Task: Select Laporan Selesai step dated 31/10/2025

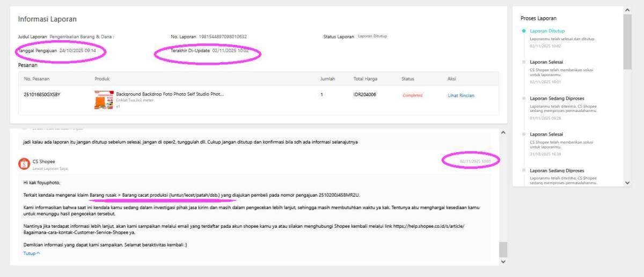Action: pos(546,134)
